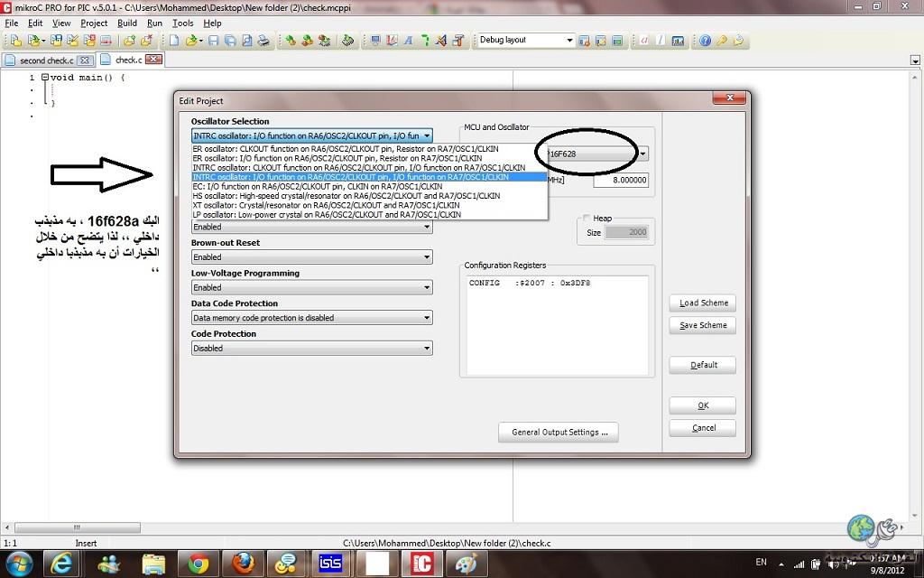Toggle the Heap checkbox

click(x=587, y=219)
